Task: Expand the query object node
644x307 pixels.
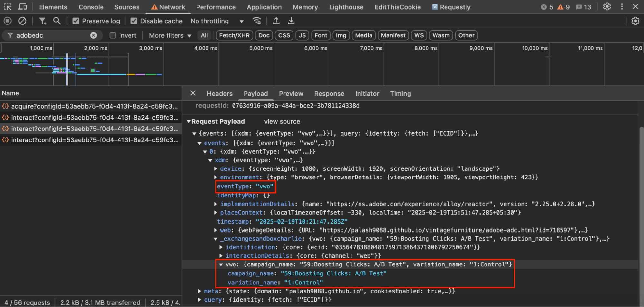Action: coord(199,300)
